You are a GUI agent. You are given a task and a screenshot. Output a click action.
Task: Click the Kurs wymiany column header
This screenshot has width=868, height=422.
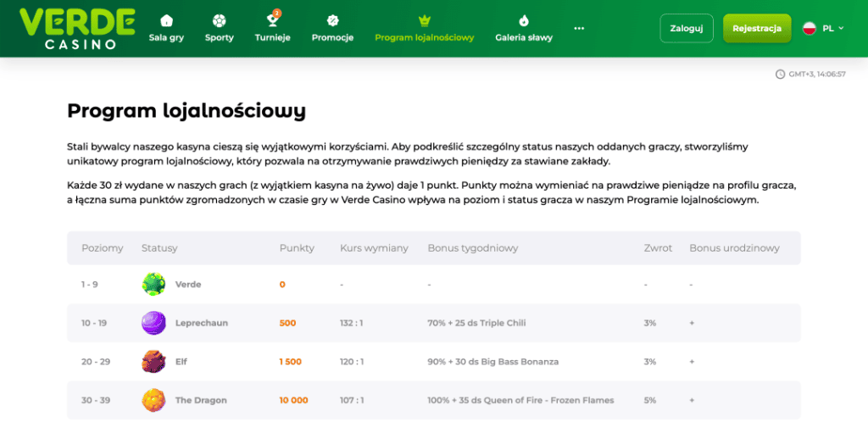[x=374, y=248]
